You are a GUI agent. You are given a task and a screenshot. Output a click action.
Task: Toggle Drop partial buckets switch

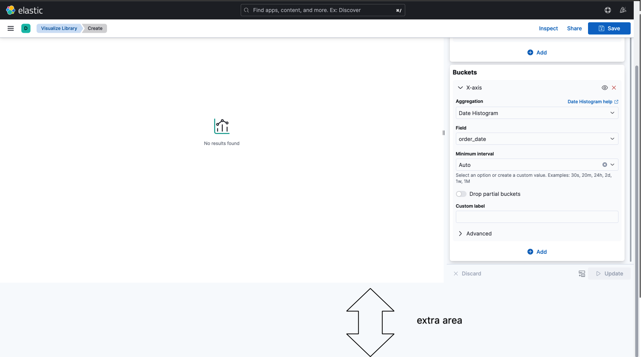pos(461,194)
